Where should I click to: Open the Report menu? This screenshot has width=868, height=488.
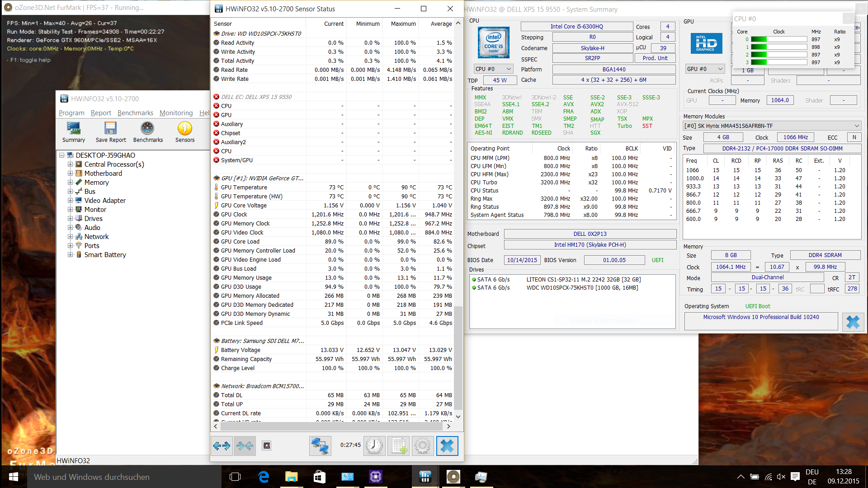100,113
